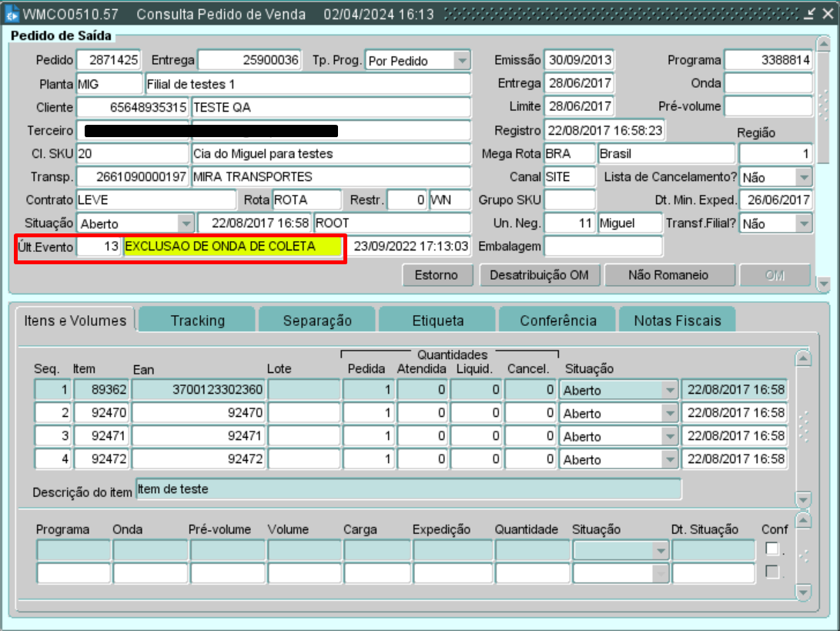The image size is (840, 631).
Task: Open Situação dropdown in first volume row
Action: click(661, 550)
